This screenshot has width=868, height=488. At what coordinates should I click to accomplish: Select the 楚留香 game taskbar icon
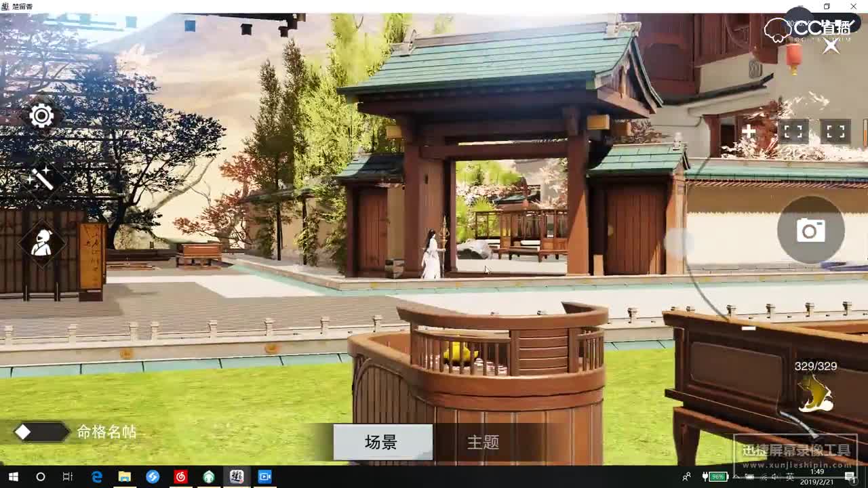237,476
